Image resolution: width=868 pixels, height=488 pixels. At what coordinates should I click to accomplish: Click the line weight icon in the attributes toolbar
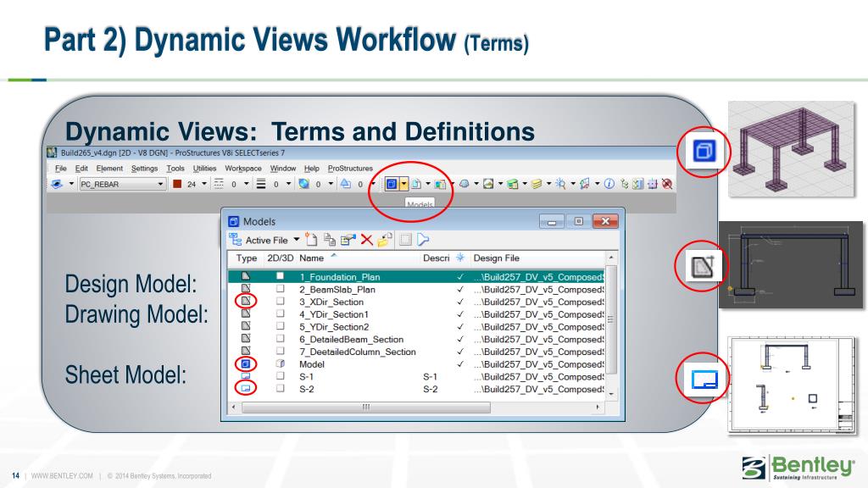tap(261, 184)
